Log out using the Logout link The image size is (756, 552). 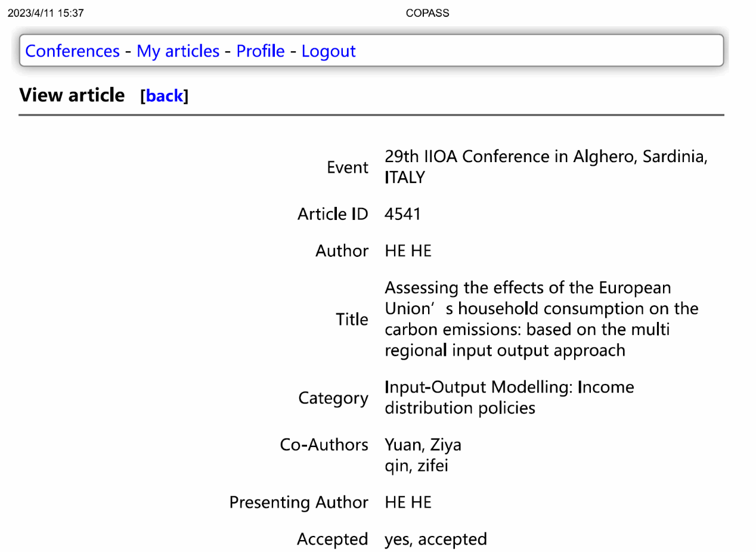pyautogui.click(x=328, y=51)
